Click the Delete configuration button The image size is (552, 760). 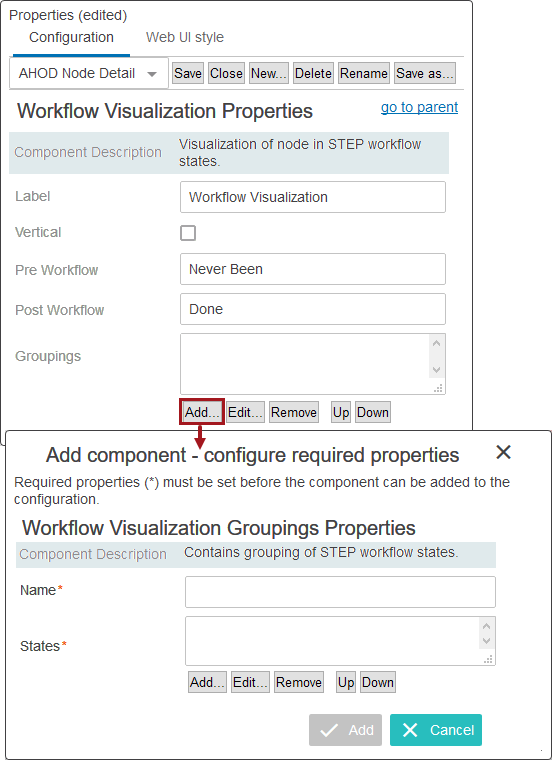point(313,73)
